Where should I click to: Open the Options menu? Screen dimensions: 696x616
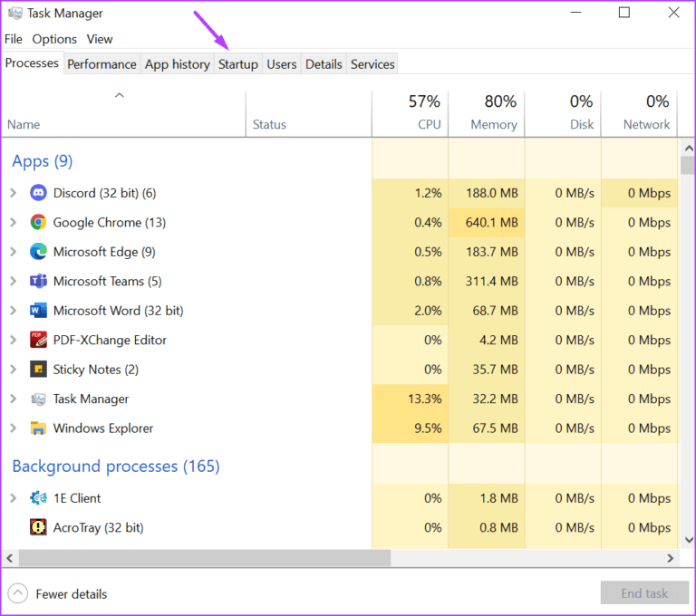click(x=54, y=39)
